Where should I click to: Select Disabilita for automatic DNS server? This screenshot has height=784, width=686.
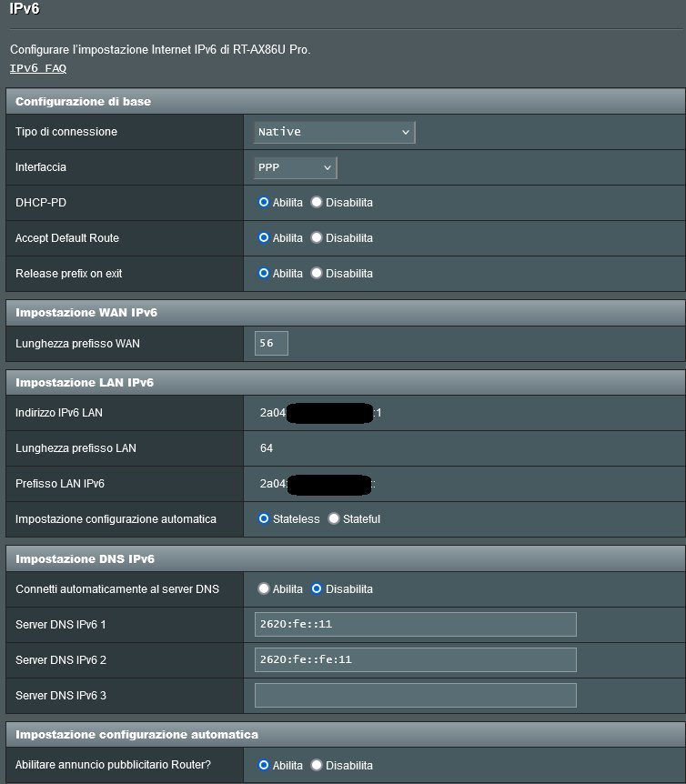(x=317, y=589)
